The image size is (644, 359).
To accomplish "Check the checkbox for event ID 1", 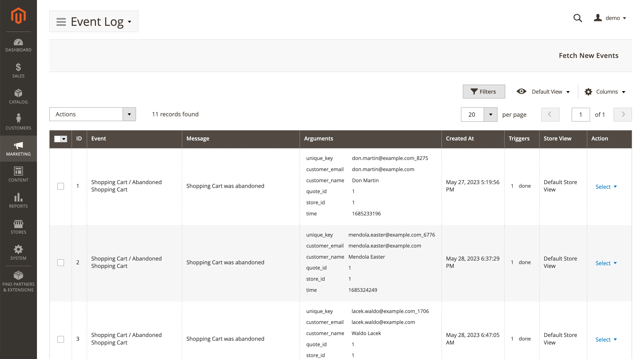I will [60, 186].
